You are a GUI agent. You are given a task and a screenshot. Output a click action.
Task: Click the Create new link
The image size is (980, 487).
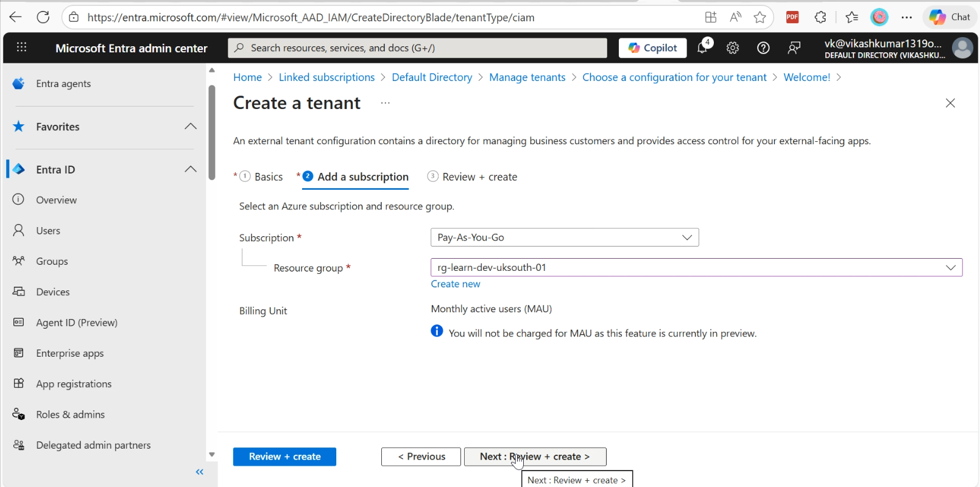pos(455,284)
